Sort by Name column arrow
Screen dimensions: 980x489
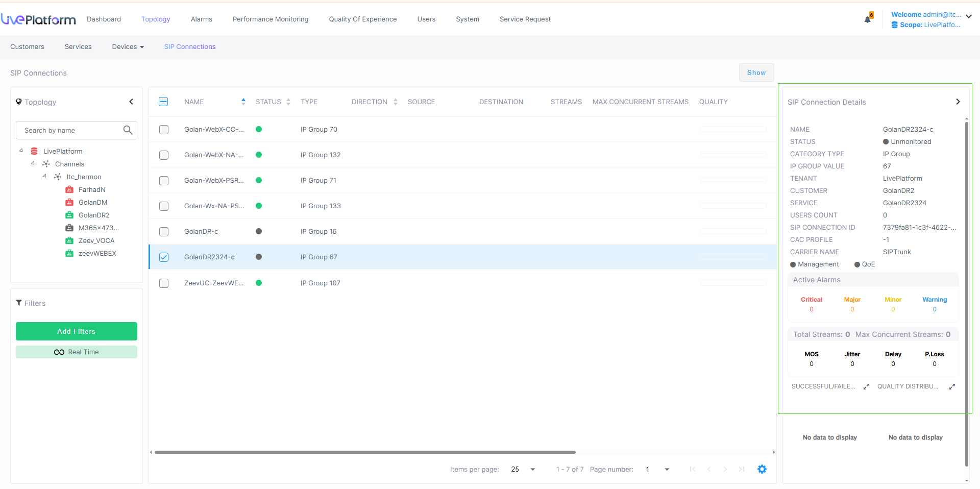click(x=243, y=102)
